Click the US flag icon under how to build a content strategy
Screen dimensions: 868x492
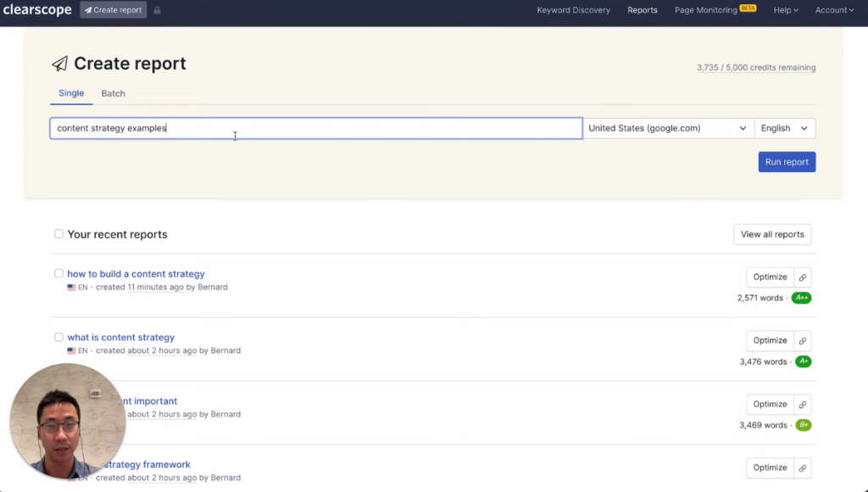tap(71, 287)
